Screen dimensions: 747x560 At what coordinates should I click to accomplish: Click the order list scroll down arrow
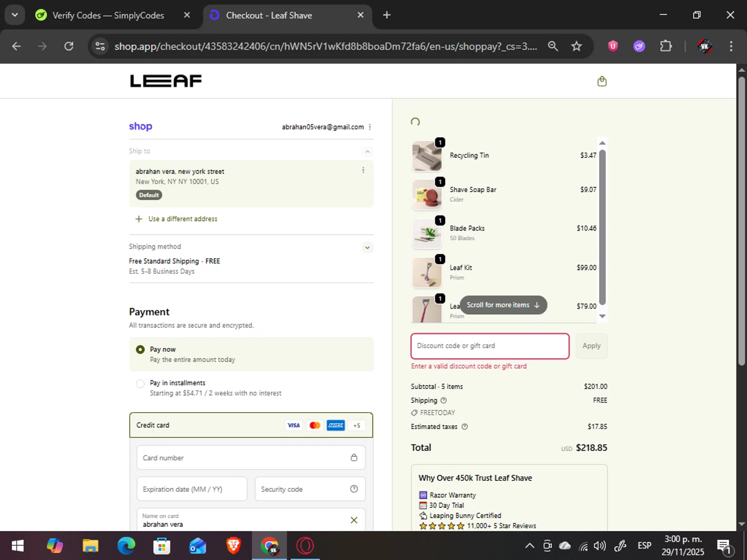click(602, 317)
